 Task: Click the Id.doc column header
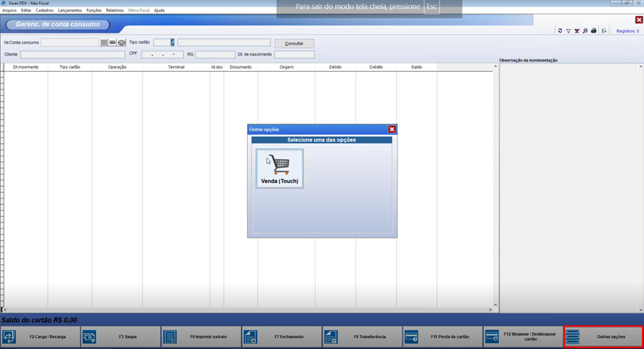pyautogui.click(x=217, y=67)
